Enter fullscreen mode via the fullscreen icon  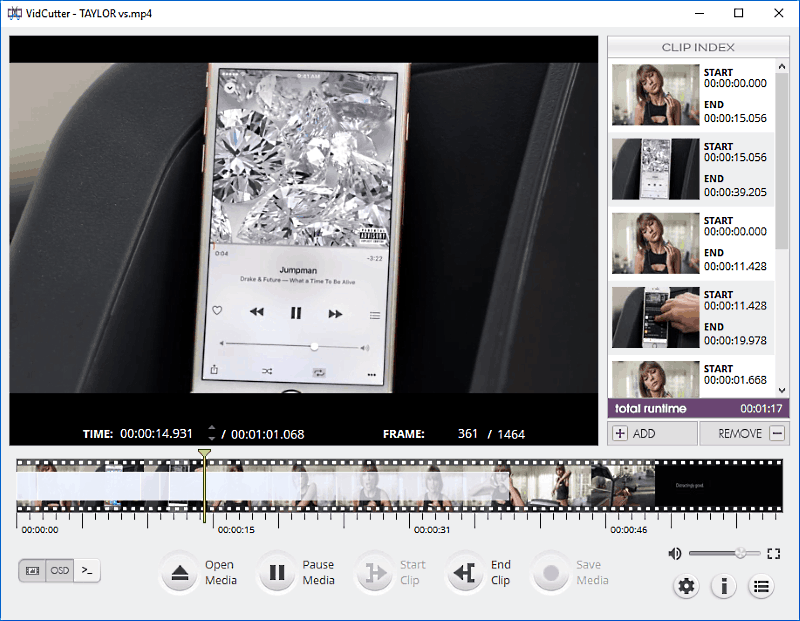pos(773,554)
